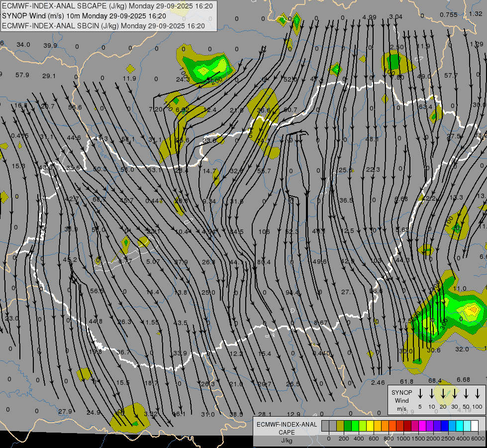Viewport: 487px width, 448px height.
Task: Click the 4000 tick on CAPE scale
Action: click(463, 439)
